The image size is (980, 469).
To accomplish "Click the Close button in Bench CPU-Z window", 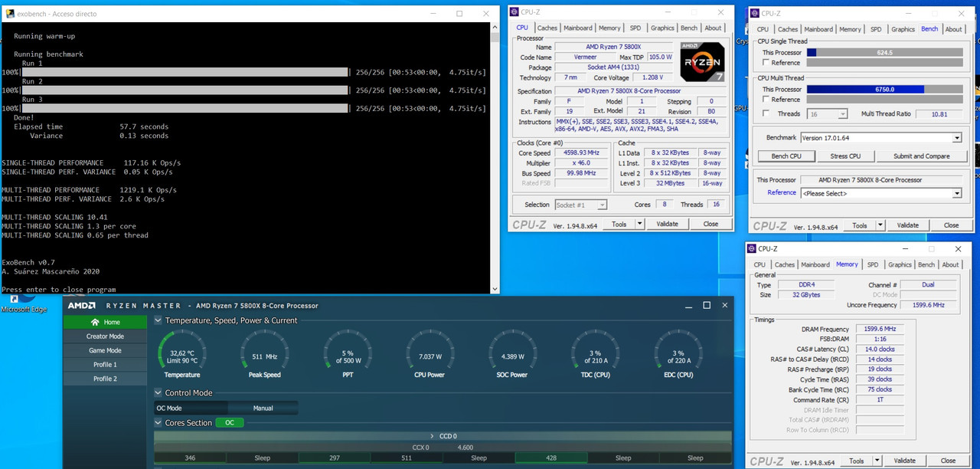I will 951,225.
